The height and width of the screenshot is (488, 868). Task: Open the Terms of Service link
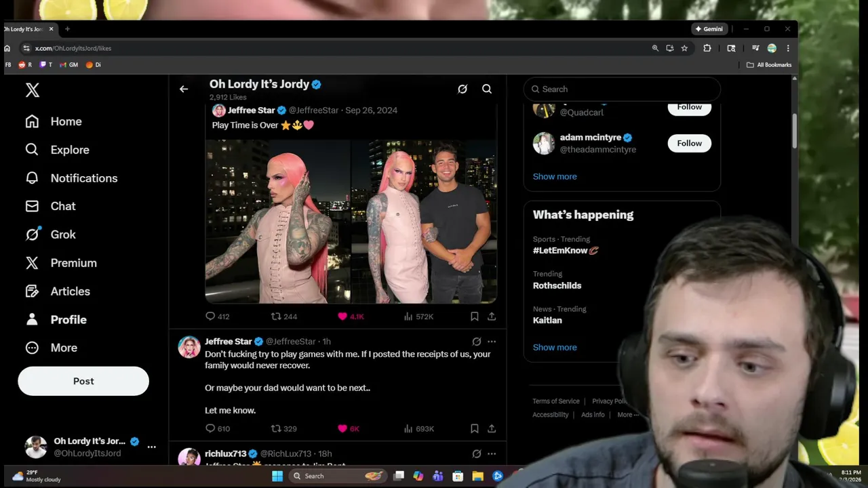(x=556, y=401)
